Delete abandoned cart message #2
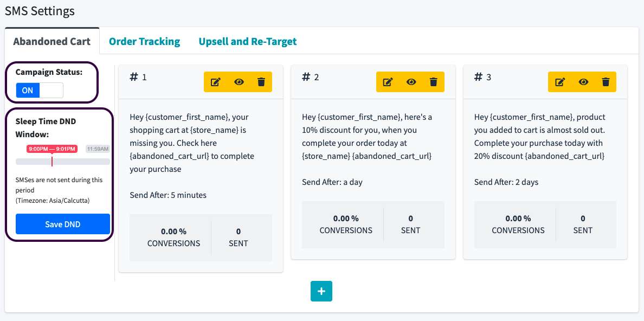The height and width of the screenshot is (321, 644). (433, 82)
